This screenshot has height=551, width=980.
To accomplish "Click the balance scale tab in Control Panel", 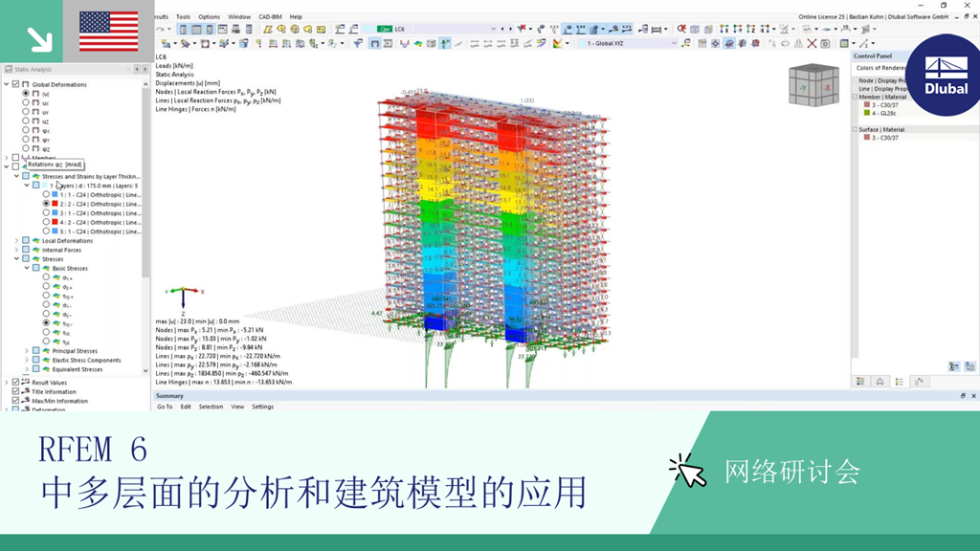I will coord(880,382).
